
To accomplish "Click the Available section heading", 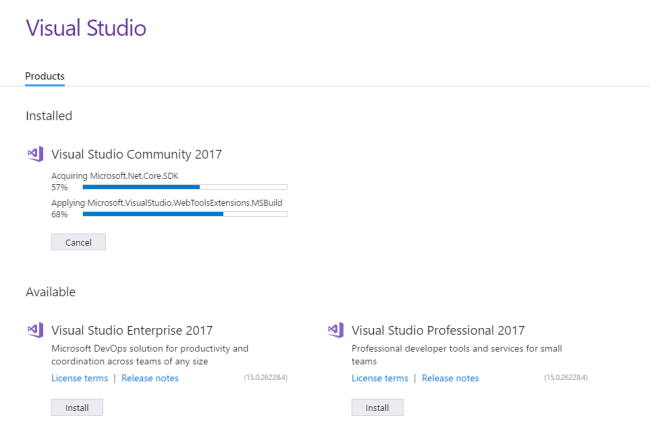I will coord(50,292).
